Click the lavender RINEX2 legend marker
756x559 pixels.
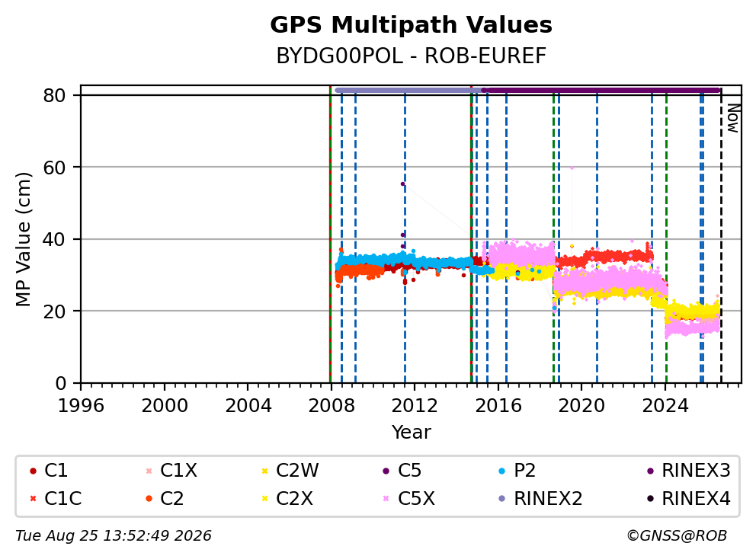[x=502, y=499]
